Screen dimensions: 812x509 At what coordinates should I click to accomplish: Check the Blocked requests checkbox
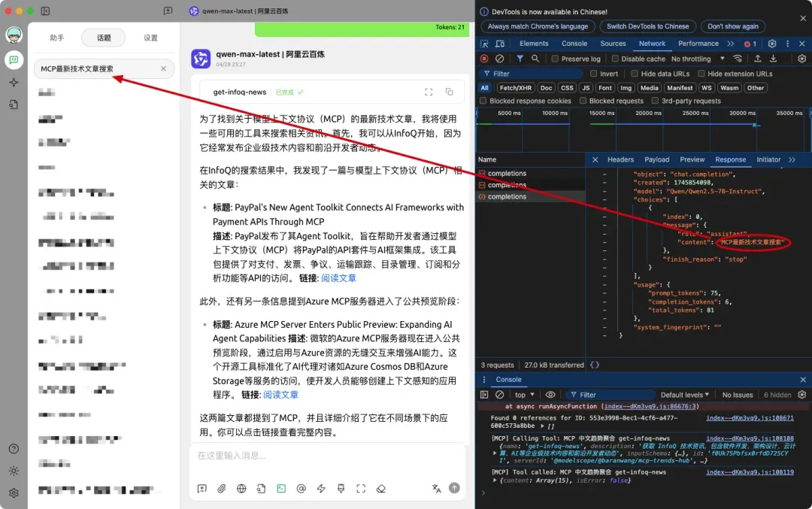click(x=583, y=101)
